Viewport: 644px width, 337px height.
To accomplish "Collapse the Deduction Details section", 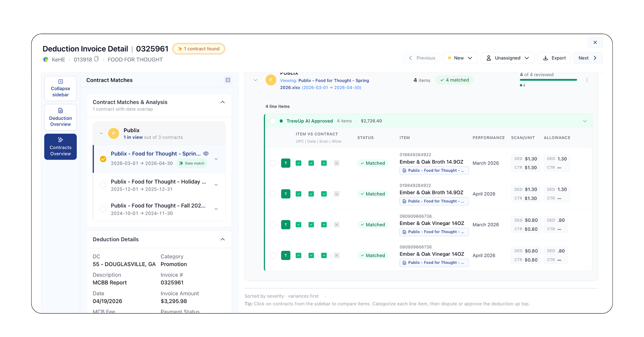I will coord(223,239).
